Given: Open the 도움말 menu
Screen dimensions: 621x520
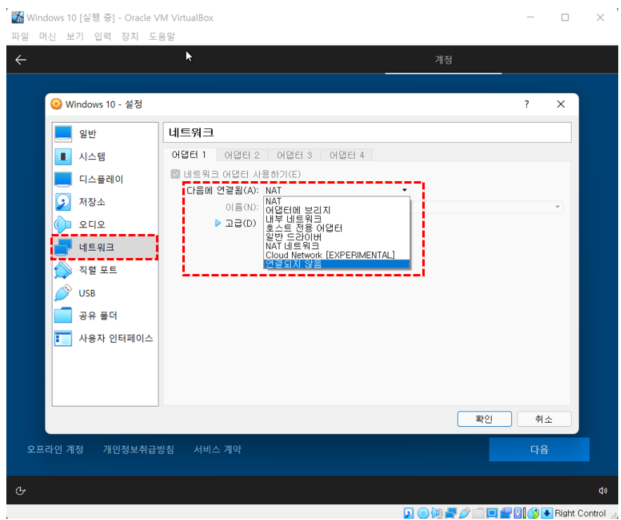Looking at the screenshot, I should pyautogui.click(x=162, y=37).
